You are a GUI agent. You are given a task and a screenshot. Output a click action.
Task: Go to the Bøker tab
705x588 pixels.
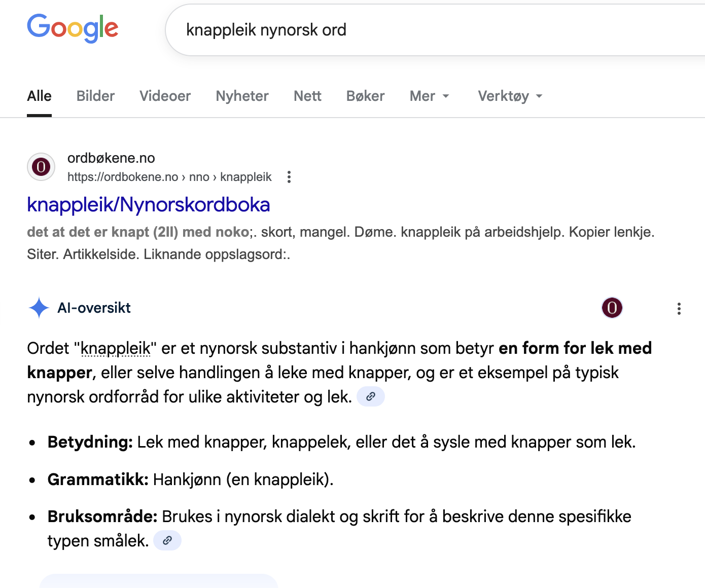(x=365, y=96)
